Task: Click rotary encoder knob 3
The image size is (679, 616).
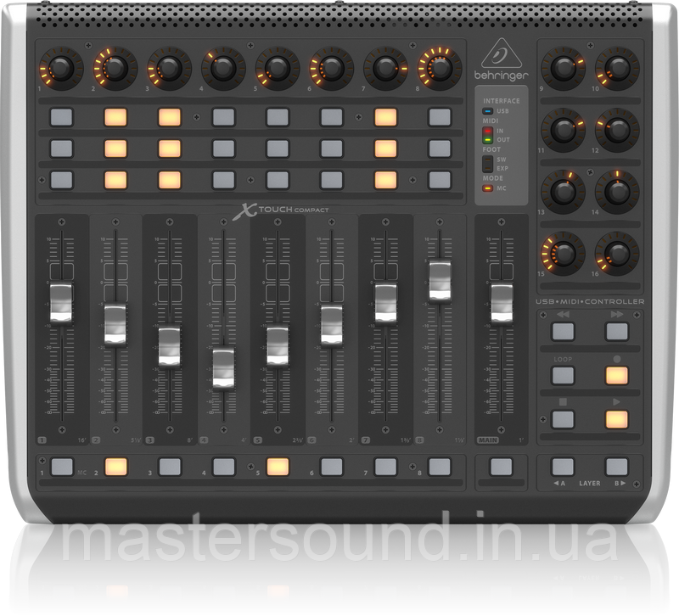Action: [x=169, y=68]
